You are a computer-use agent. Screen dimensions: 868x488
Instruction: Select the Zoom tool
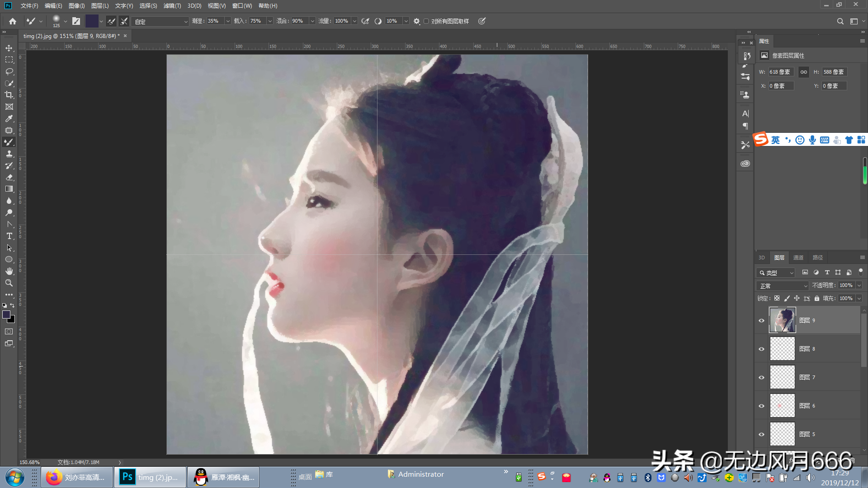pos(9,283)
